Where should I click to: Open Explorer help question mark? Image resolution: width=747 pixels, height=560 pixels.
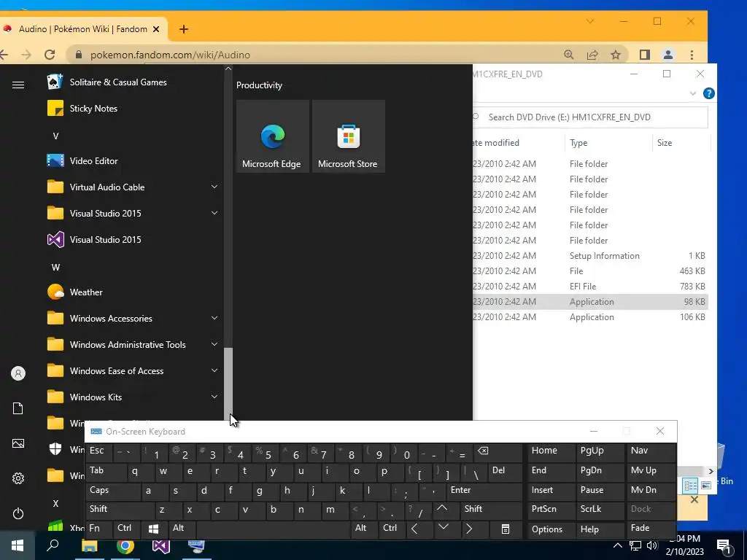tap(709, 93)
